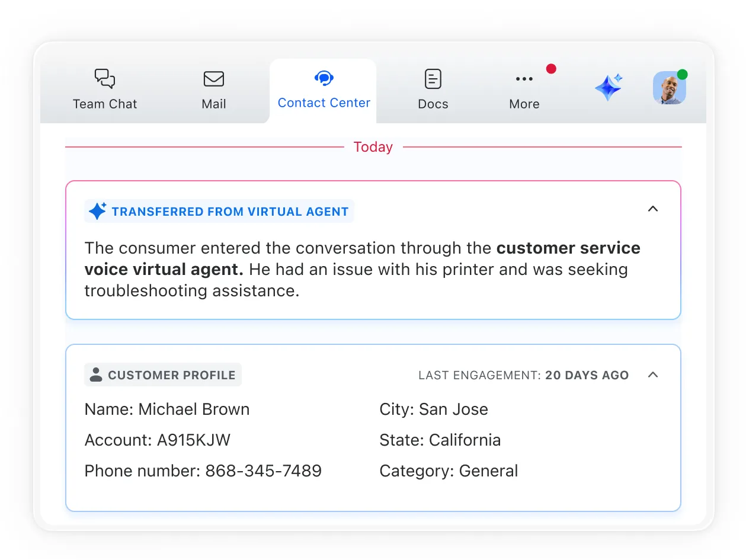Collapse the Transferred From Virtual Agent card

pyautogui.click(x=653, y=209)
